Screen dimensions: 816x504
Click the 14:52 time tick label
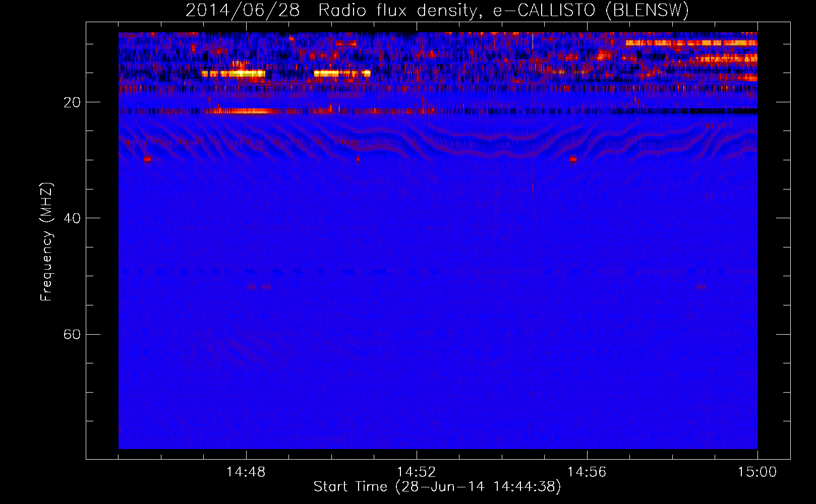tap(417, 472)
